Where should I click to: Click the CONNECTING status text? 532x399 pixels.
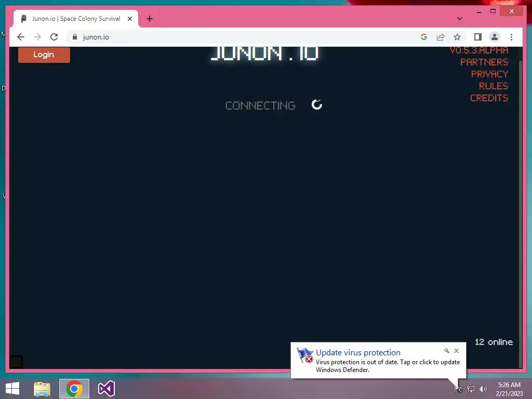tap(260, 105)
